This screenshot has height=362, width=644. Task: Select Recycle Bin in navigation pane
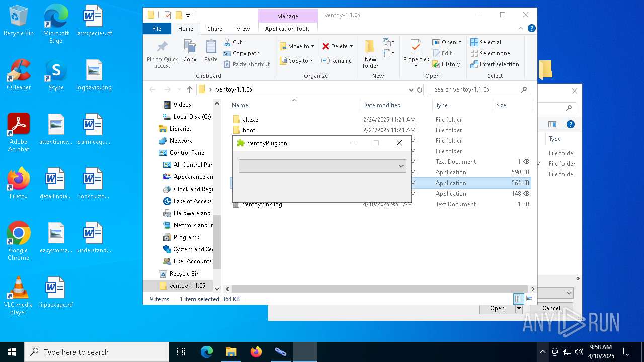coord(184,274)
